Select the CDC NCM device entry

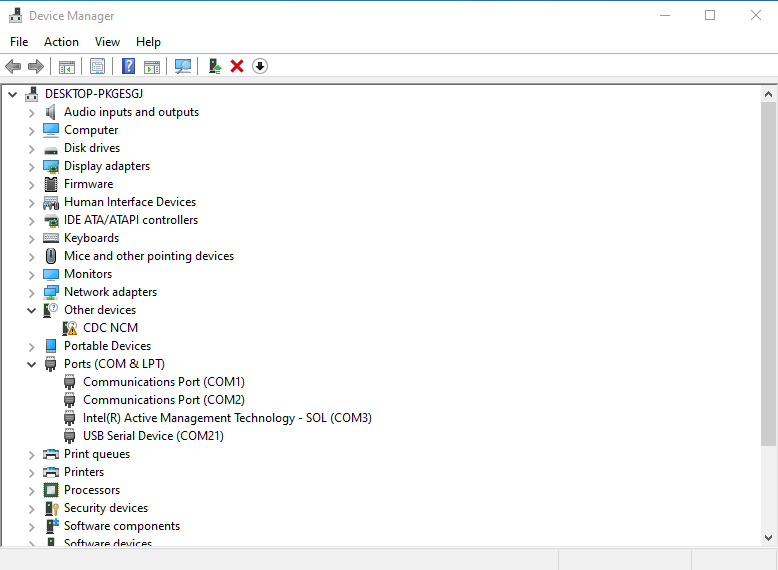[110, 328]
